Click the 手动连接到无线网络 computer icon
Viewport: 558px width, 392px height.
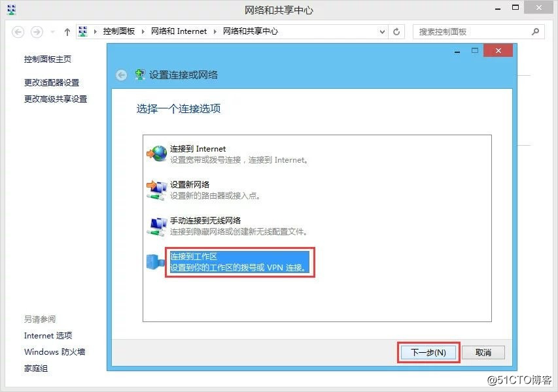tap(157, 227)
